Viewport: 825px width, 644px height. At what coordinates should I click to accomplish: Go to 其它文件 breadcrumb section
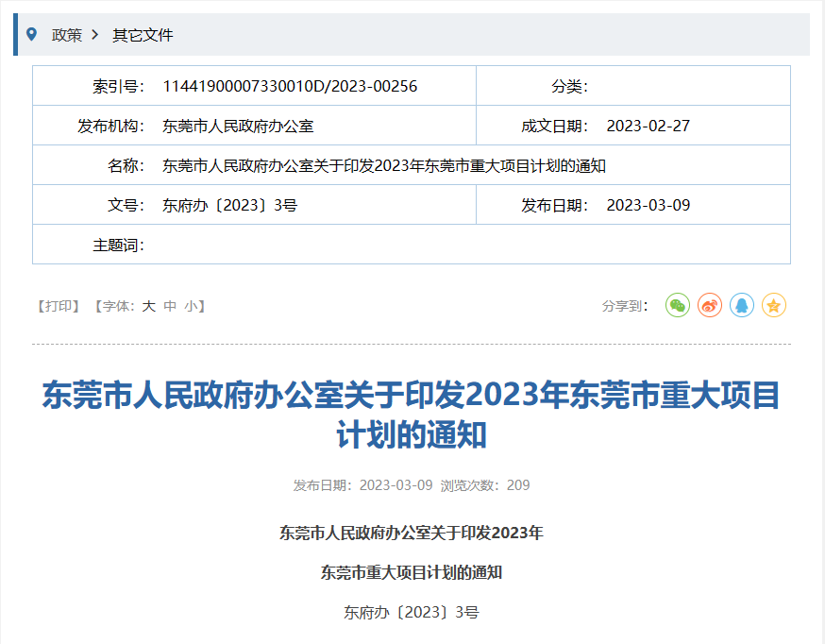pos(143,35)
